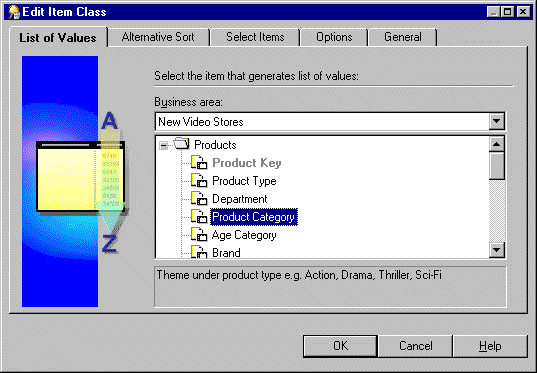Click the item list scroll down arrow
This screenshot has height=373, width=537.
click(x=497, y=250)
